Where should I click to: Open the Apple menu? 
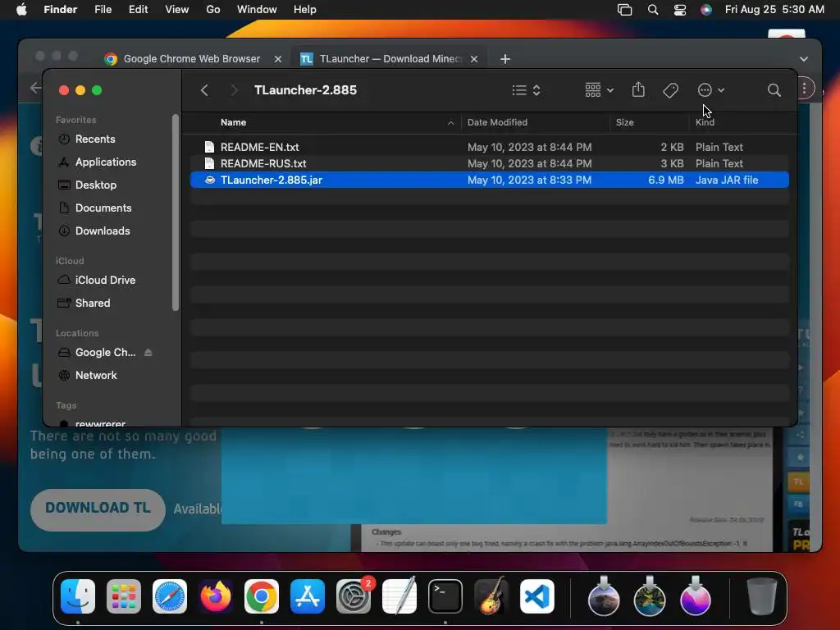click(21, 9)
